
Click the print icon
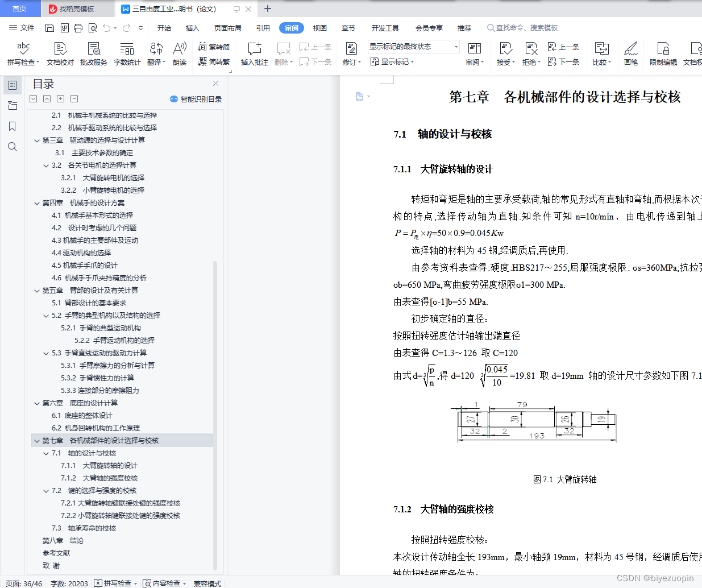[78, 28]
